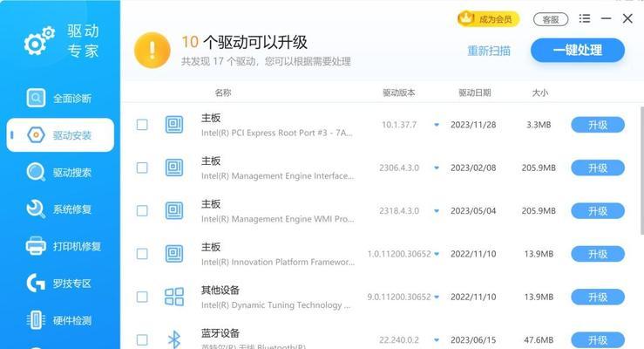Click the 大小 column header
This screenshot has height=349, width=644.
tap(540, 92)
